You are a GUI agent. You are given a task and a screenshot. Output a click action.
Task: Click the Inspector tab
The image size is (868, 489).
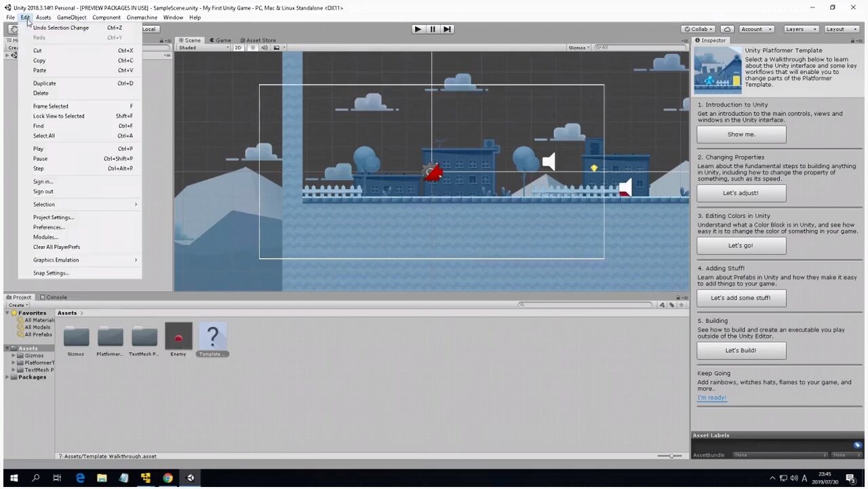[710, 40]
